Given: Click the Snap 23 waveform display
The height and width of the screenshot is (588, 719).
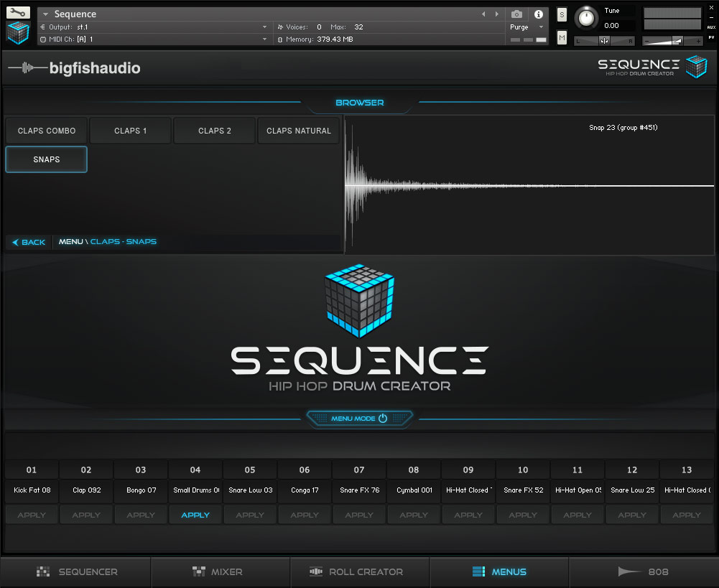Looking at the screenshot, I should tap(529, 185).
